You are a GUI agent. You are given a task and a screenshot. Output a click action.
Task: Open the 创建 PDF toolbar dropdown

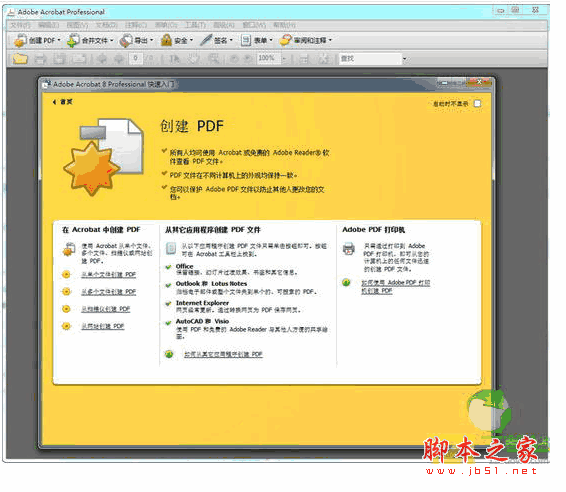tap(37, 40)
